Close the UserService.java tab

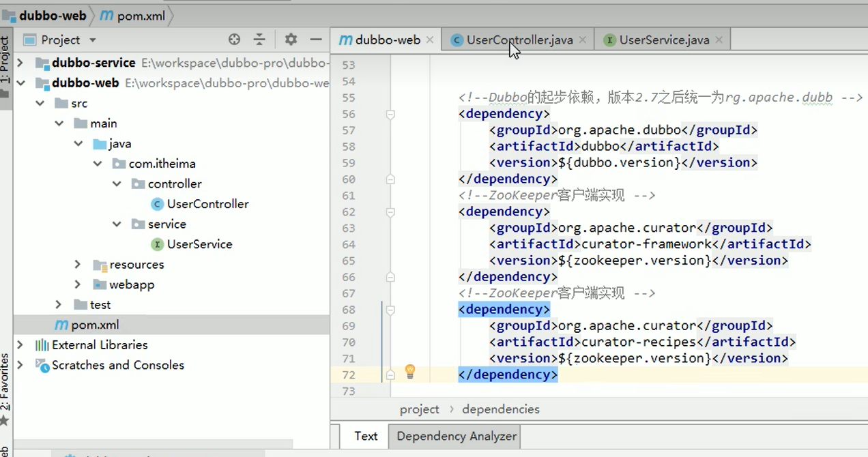(719, 40)
